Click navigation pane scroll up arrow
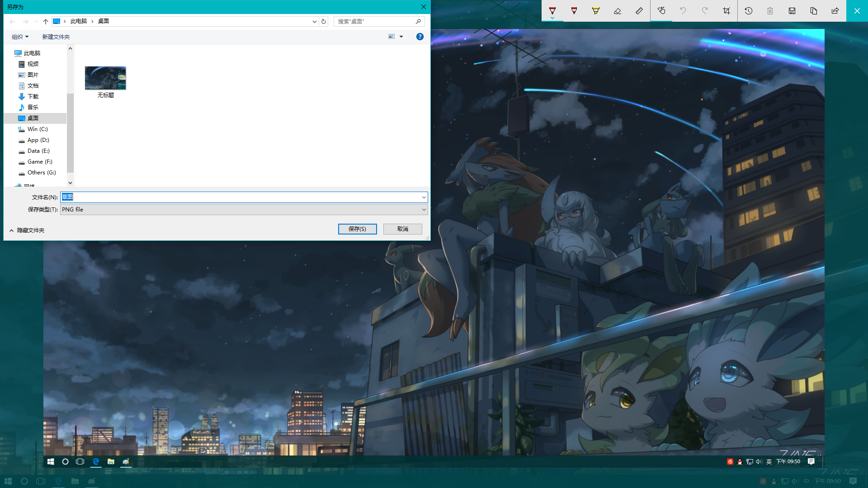 70,48
